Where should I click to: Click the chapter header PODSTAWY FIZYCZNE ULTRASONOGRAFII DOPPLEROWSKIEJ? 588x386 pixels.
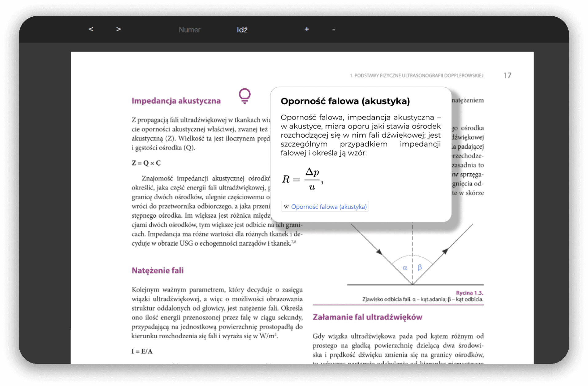coord(417,75)
